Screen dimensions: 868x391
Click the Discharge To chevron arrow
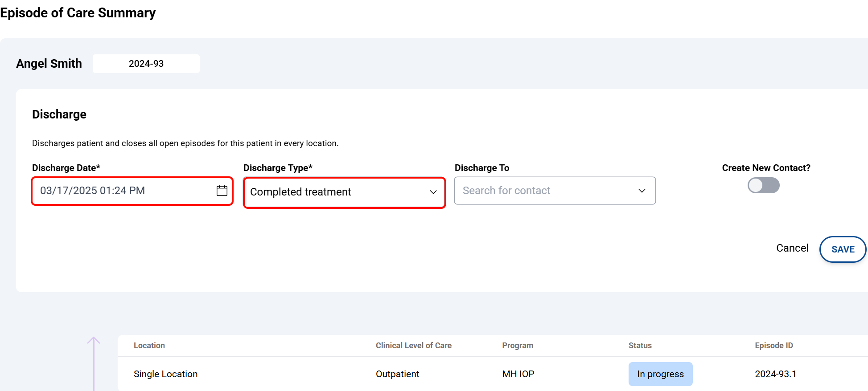point(642,191)
